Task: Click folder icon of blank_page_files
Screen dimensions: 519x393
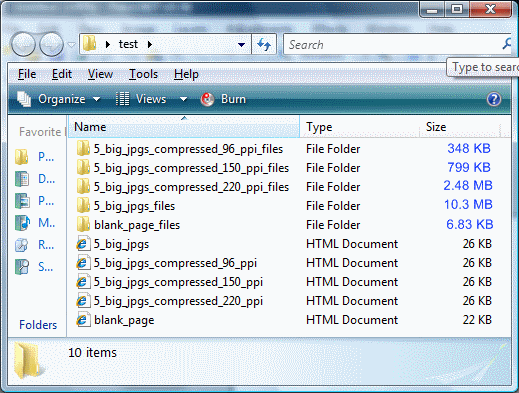Action: tap(83, 224)
